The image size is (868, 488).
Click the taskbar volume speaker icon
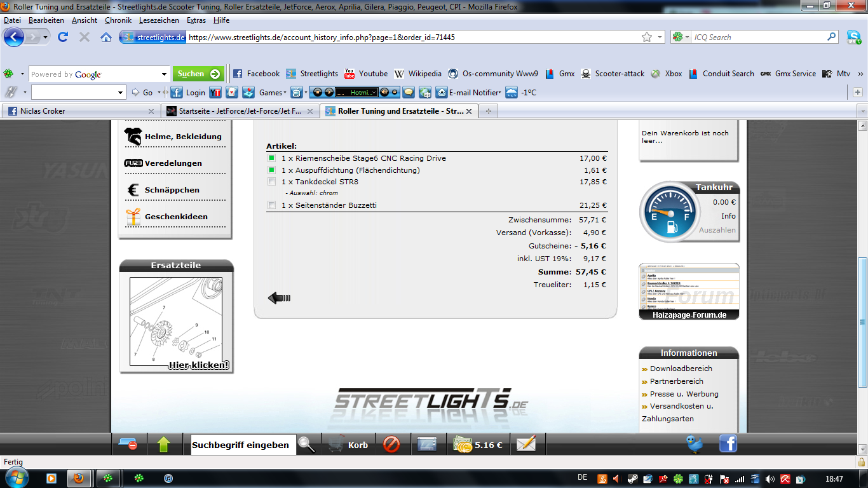(x=770, y=479)
